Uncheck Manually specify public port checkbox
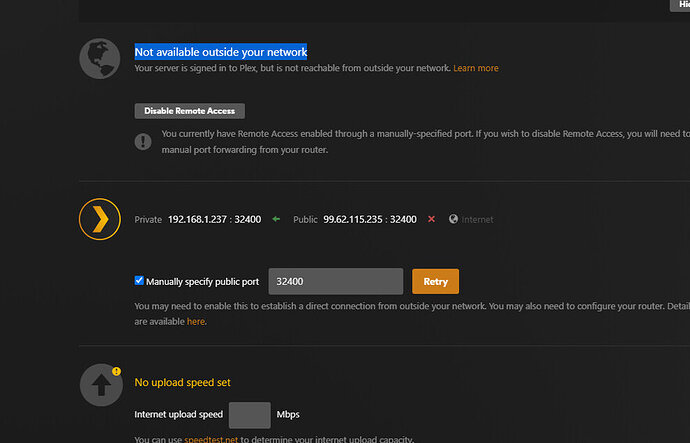Image resolution: width=690 pixels, height=443 pixels. tap(139, 281)
